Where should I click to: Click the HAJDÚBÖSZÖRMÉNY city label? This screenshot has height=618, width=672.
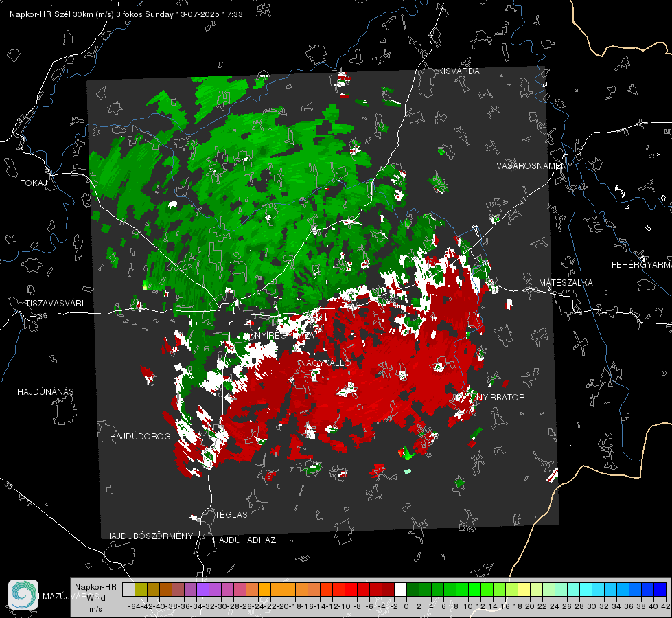(x=149, y=536)
